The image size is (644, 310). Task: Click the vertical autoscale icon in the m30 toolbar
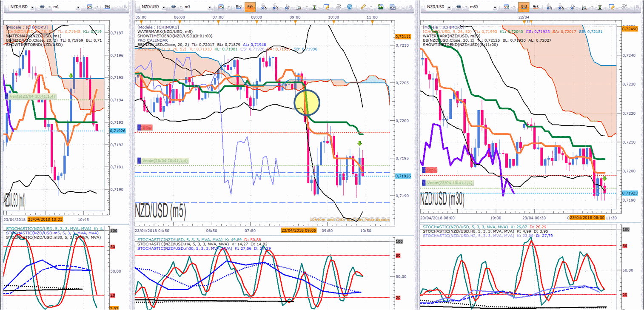tap(600, 7)
